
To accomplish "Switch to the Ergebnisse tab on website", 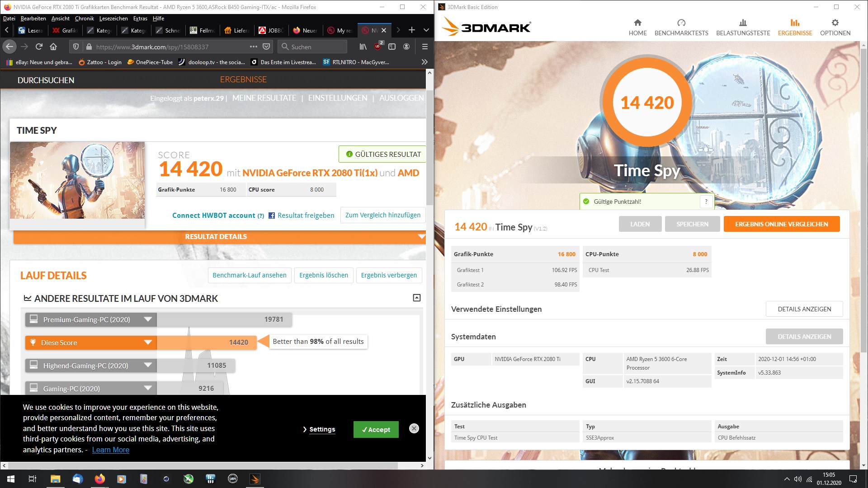I will click(243, 80).
